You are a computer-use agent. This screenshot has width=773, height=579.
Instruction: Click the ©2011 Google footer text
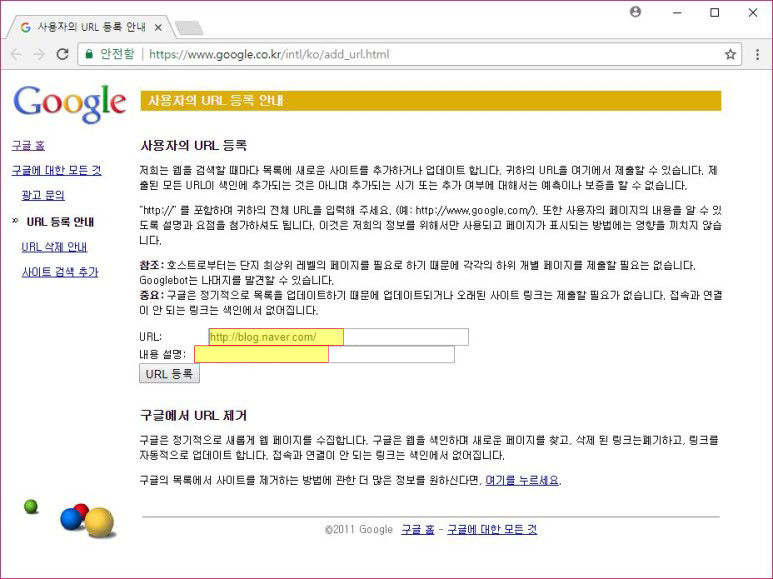359,530
